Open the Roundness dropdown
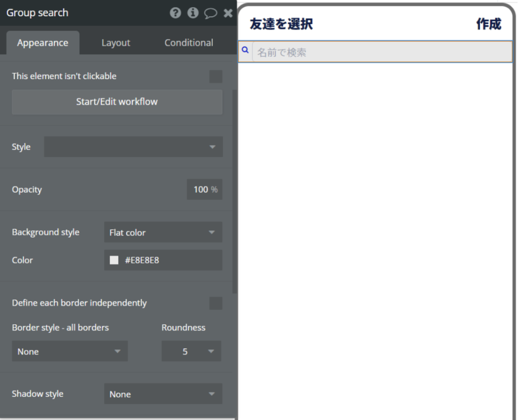The image size is (519, 420). coord(191,352)
